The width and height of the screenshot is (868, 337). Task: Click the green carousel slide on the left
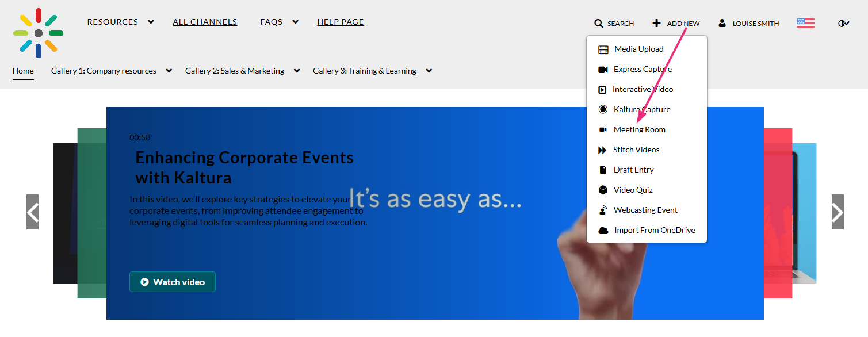click(x=91, y=213)
